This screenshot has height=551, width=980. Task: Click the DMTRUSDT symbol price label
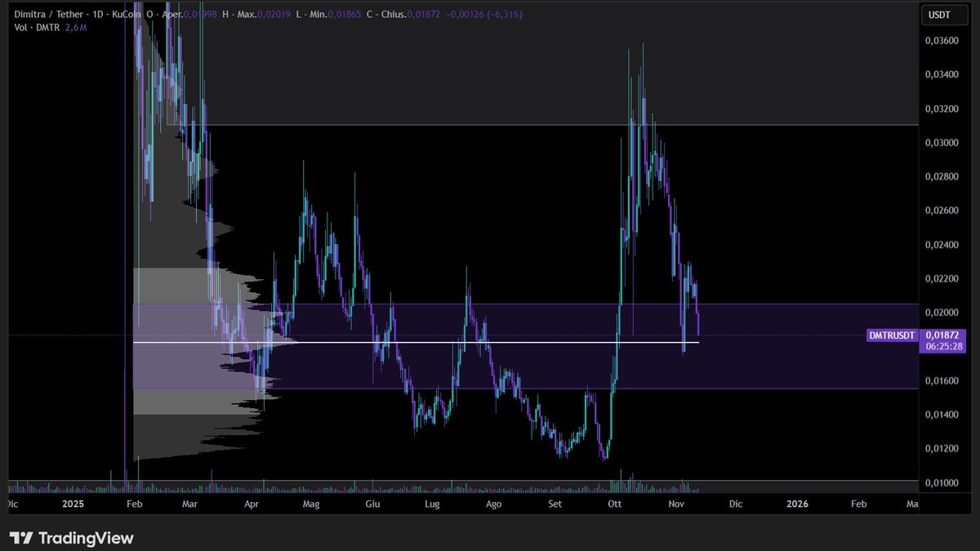point(892,335)
